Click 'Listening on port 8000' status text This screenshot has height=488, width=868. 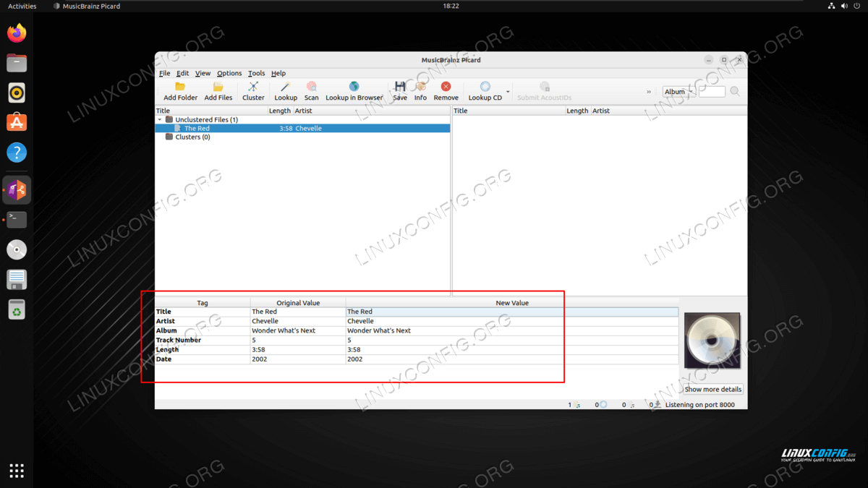pyautogui.click(x=700, y=405)
